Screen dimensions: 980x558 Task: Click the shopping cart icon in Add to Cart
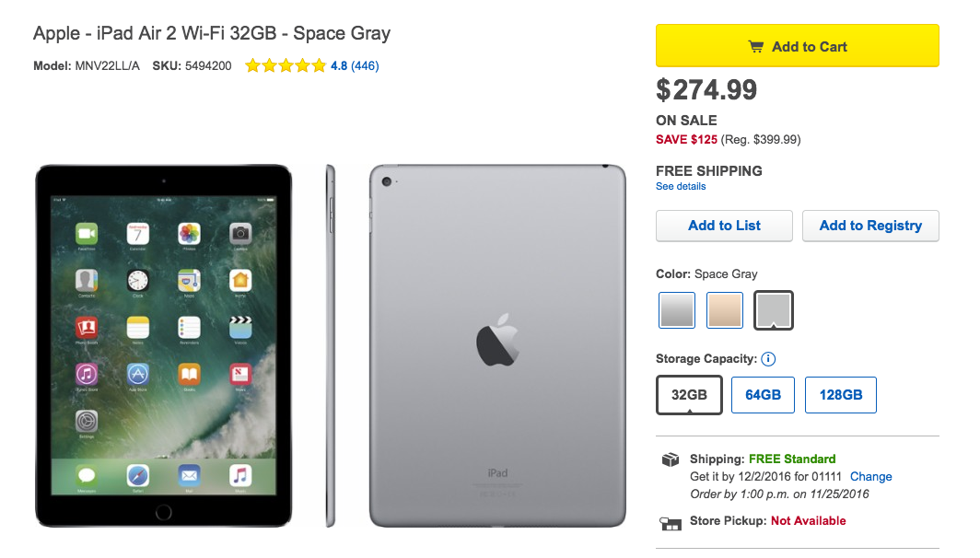coord(756,47)
